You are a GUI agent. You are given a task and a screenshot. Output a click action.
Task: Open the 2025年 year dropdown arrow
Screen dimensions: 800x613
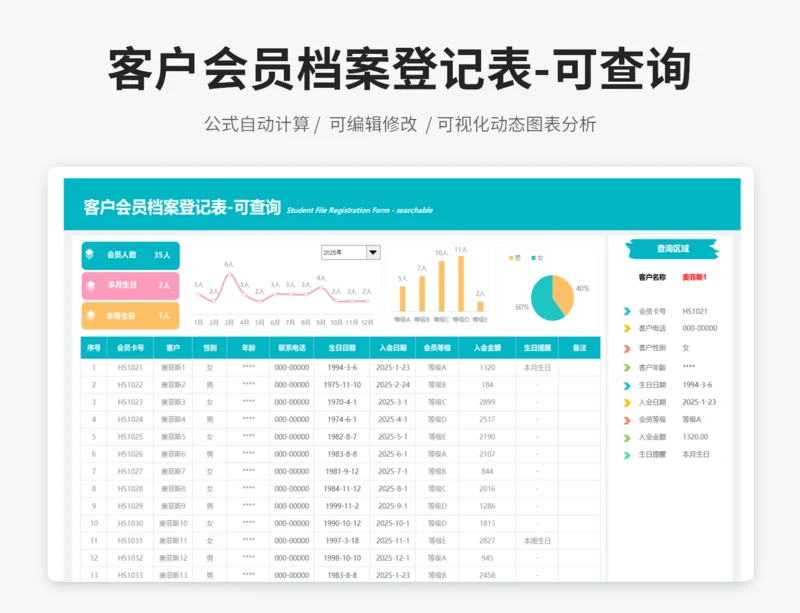point(373,253)
